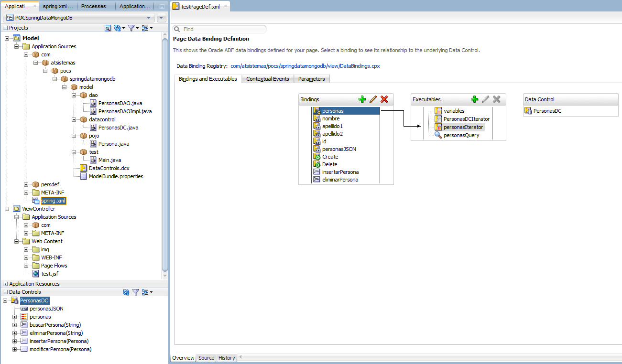Select spring.xml in the Model project
Screen dimensions: 622x364
click(x=53, y=201)
